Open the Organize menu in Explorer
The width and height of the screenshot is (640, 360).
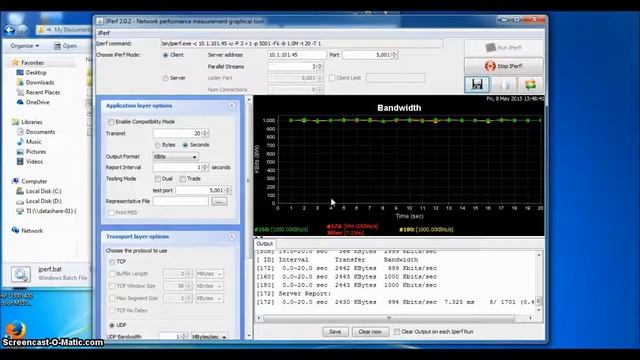pyautogui.click(x=24, y=46)
